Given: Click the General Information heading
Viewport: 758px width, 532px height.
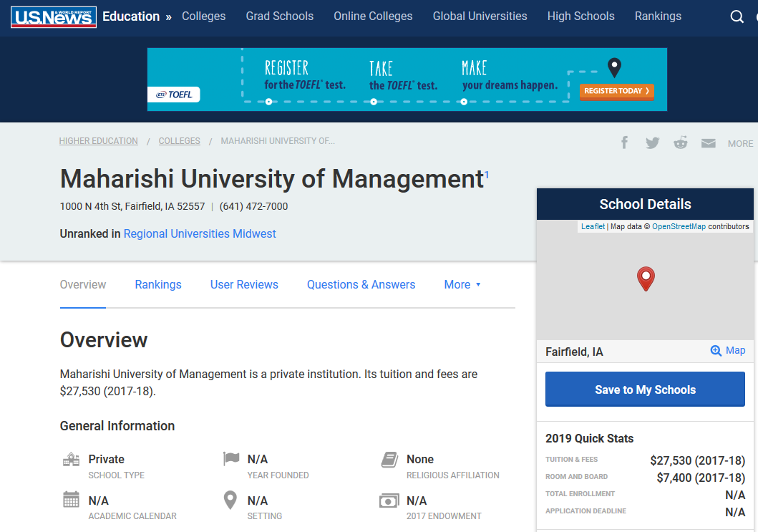Looking at the screenshot, I should coord(117,426).
